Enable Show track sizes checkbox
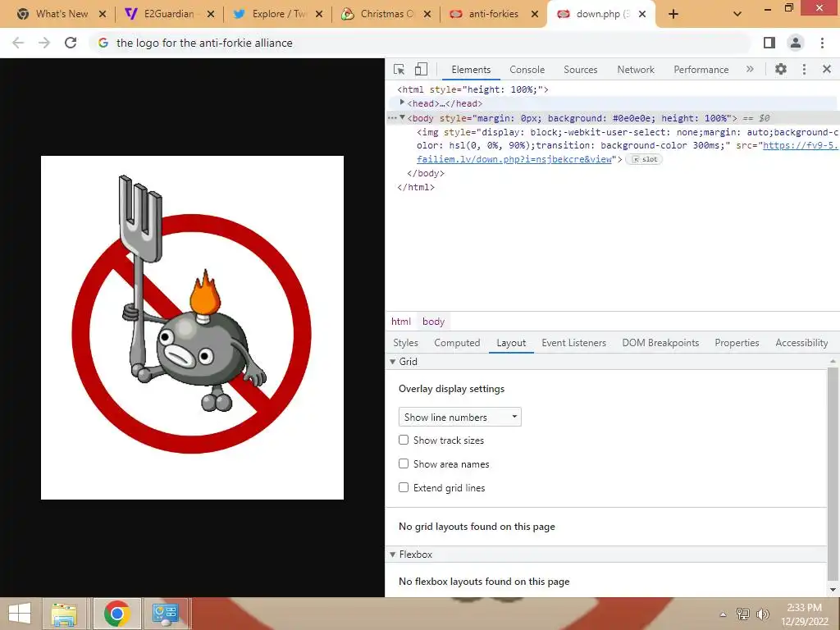The height and width of the screenshot is (630, 840). coord(404,440)
